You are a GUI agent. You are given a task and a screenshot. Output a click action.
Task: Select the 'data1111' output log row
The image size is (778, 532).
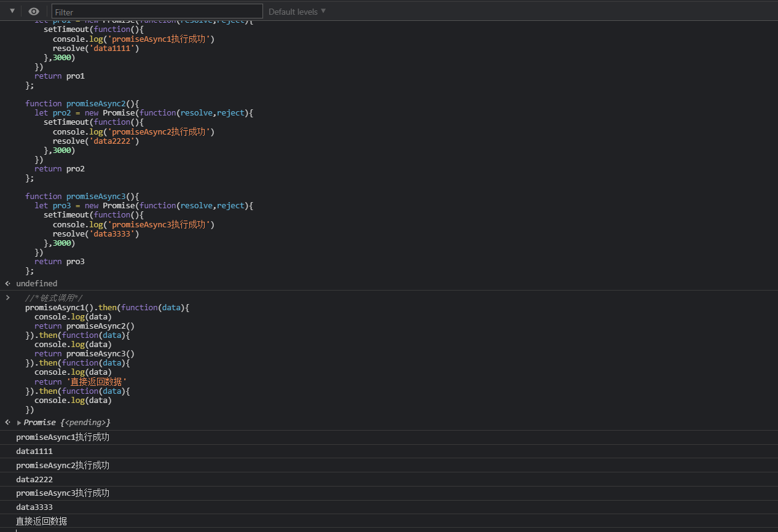tap(389, 451)
